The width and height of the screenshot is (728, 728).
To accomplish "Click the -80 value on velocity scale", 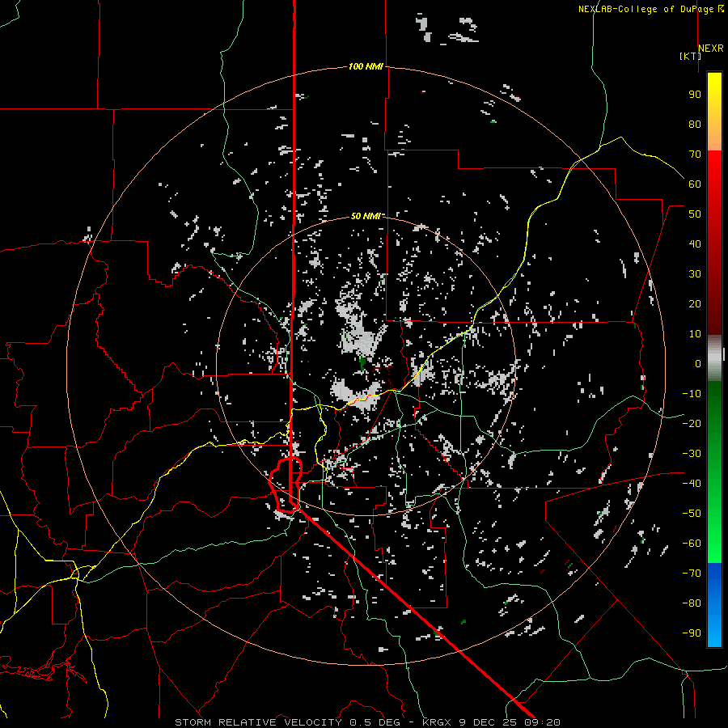I will pyautogui.click(x=692, y=603).
